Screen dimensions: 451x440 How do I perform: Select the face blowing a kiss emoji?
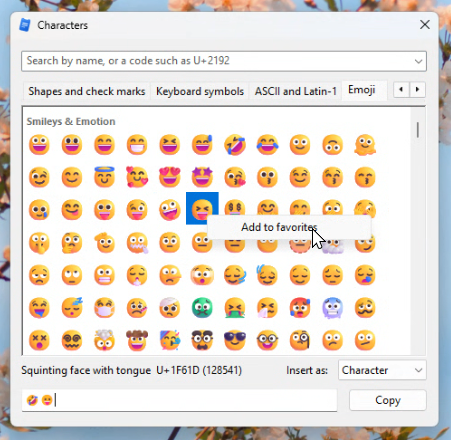[x=235, y=177]
